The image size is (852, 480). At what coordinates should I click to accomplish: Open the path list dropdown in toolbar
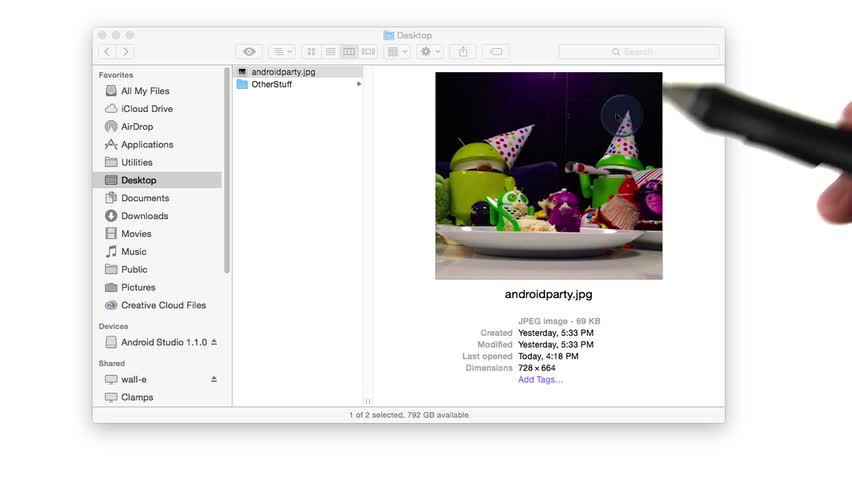coord(283,52)
